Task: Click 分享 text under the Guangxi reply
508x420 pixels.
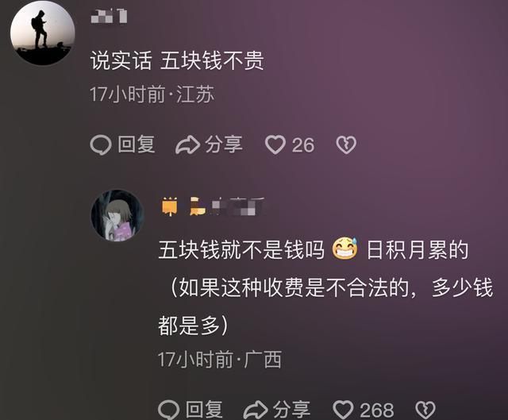Action: tap(291, 410)
